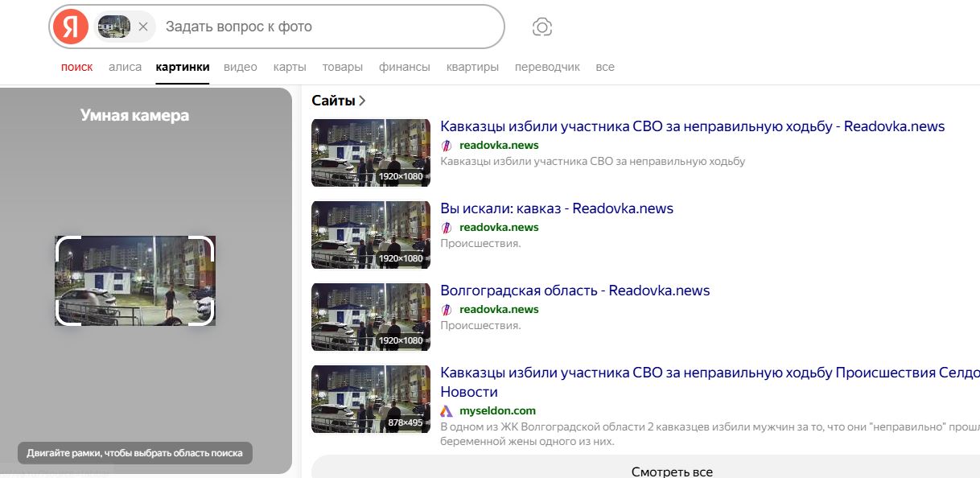
Task: Select the "картинки" tab
Action: (x=183, y=67)
